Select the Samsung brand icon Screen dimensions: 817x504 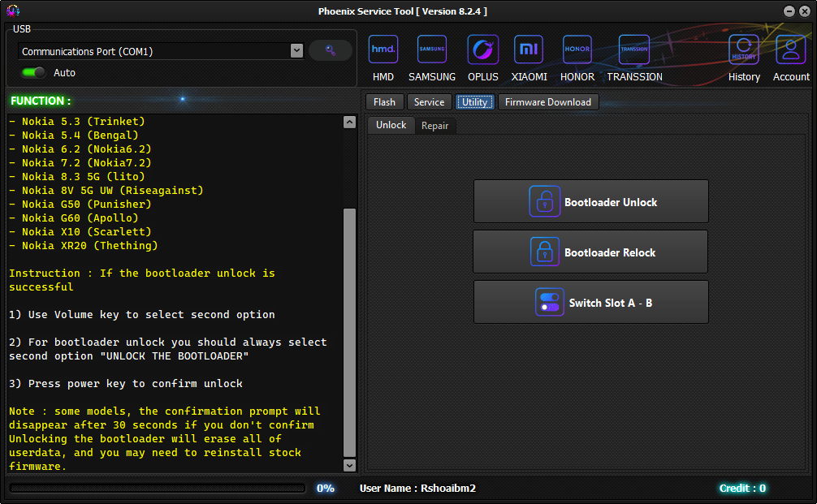point(432,50)
